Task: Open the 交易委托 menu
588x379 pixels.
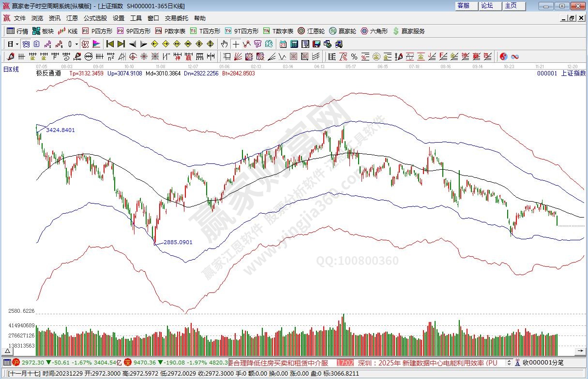Action: 176,18
